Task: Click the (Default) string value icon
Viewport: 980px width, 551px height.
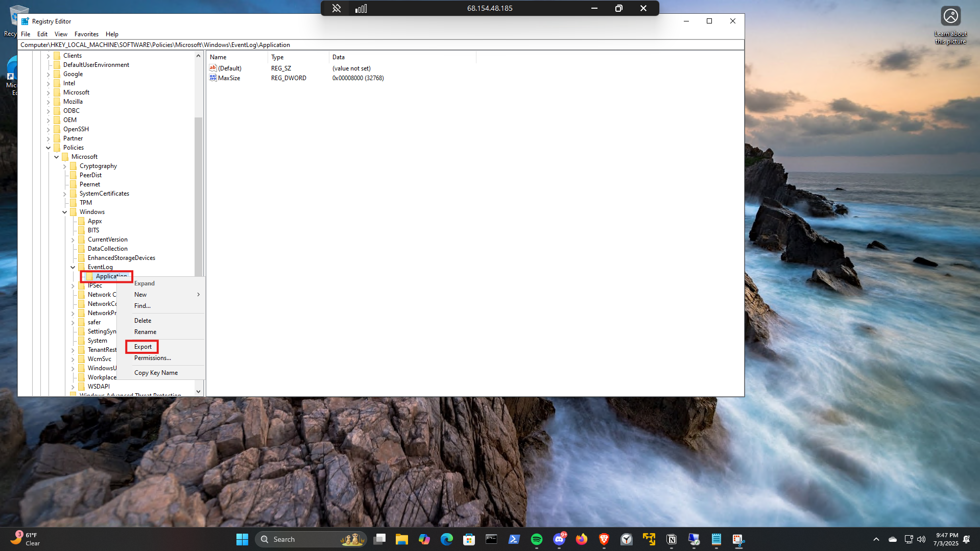Action: point(213,68)
